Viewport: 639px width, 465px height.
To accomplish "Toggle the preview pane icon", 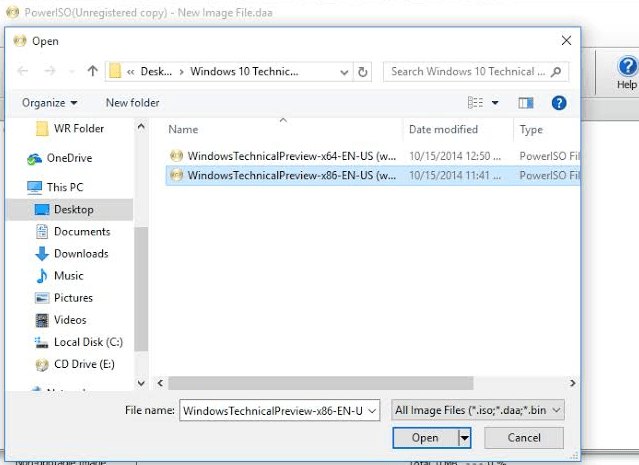I will click(526, 102).
